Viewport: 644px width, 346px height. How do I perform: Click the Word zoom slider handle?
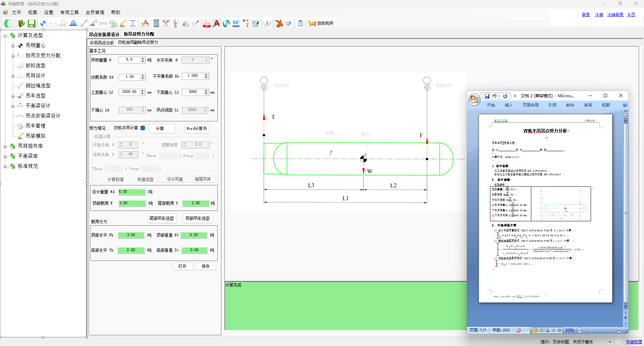click(x=591, y=330)
